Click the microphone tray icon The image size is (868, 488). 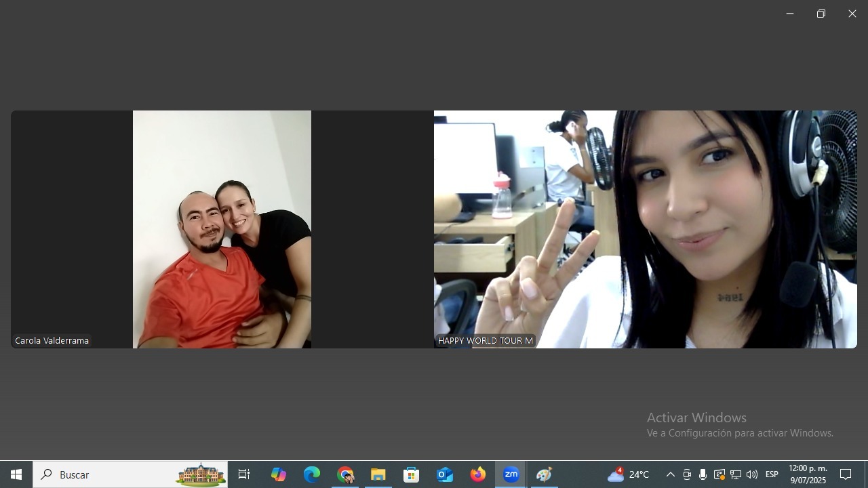pyautogui.click(x=703, y=474)
